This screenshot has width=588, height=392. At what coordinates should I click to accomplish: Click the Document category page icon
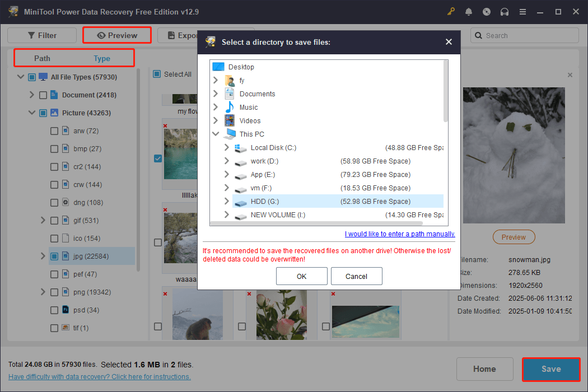click(x=54, y=95)
